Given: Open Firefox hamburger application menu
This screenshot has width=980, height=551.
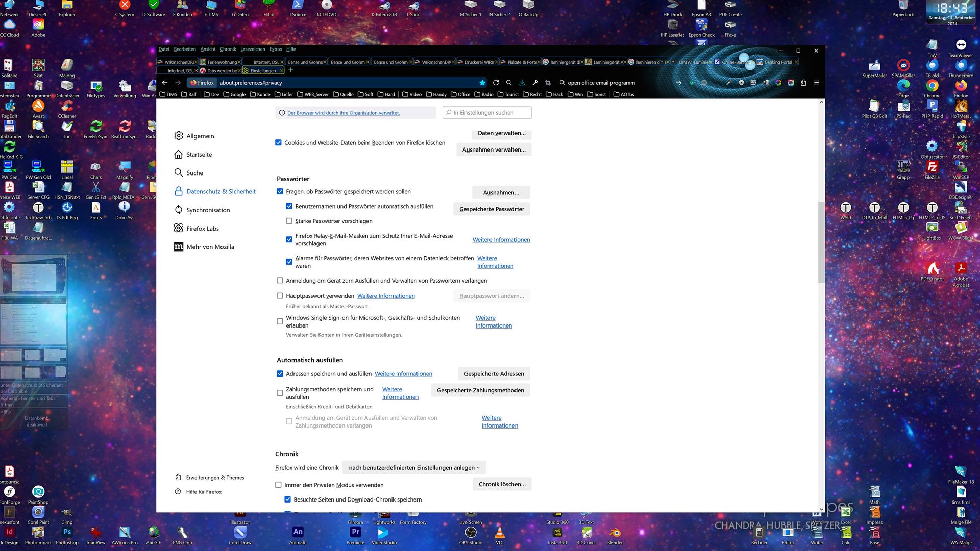Looking at the screenshot, I should pos(816,83).
